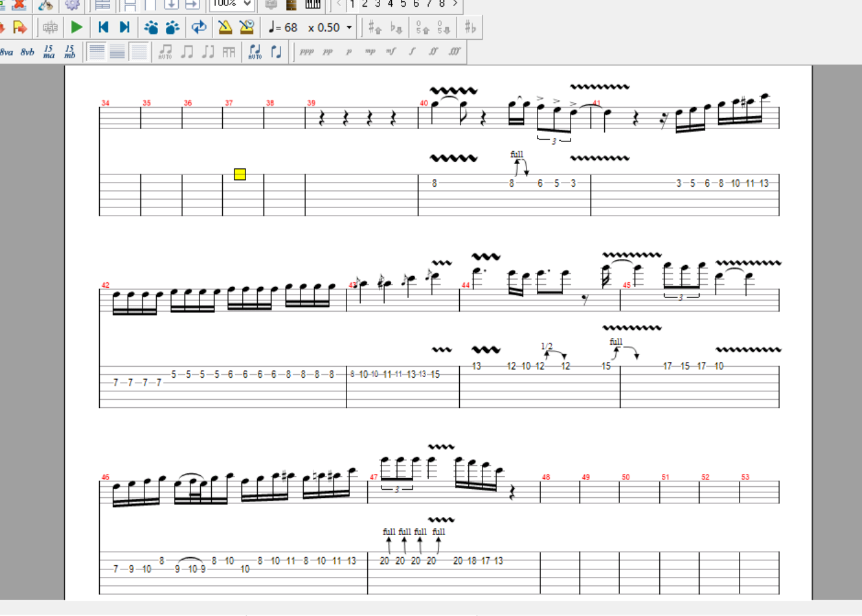Show the guitar fretboard view
This screenshot has height=616, width=862.
click(x=291, y=4)
